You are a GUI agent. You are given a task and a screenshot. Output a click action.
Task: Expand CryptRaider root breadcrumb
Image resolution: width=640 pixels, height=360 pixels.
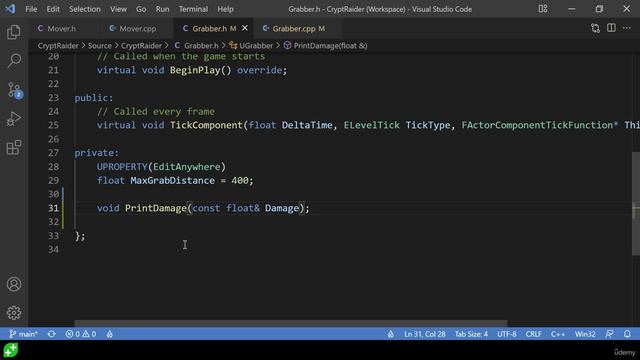[58, 46]
